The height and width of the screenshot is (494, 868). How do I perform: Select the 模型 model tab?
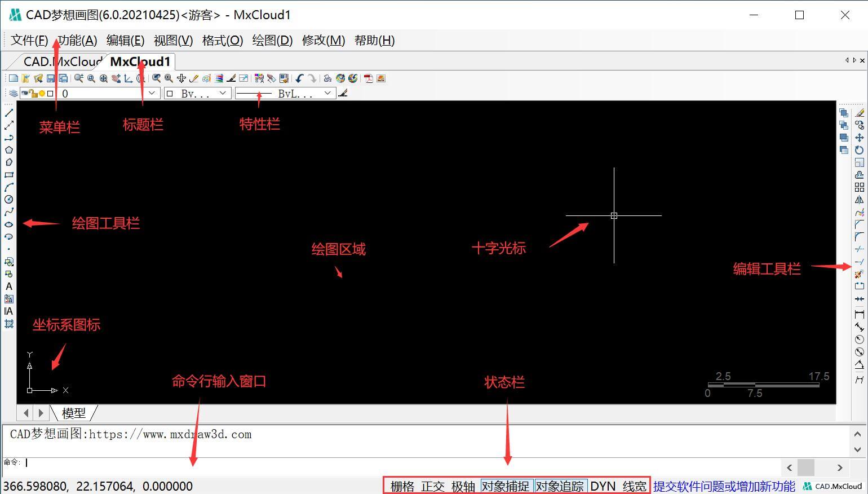[74, 413]
